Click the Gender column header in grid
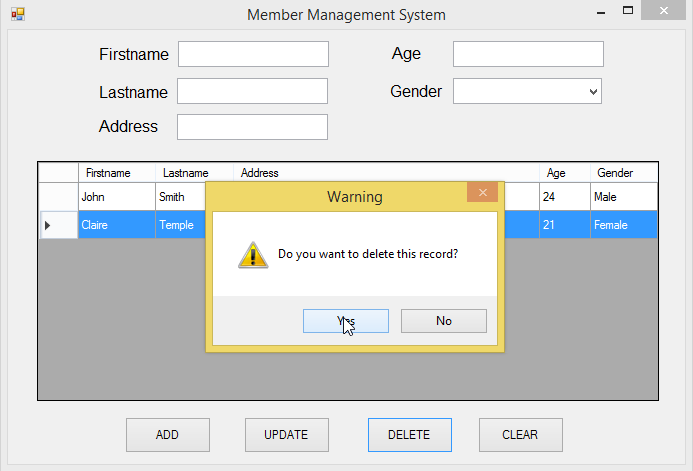The image size is (693, 471). tap(623, 173)
